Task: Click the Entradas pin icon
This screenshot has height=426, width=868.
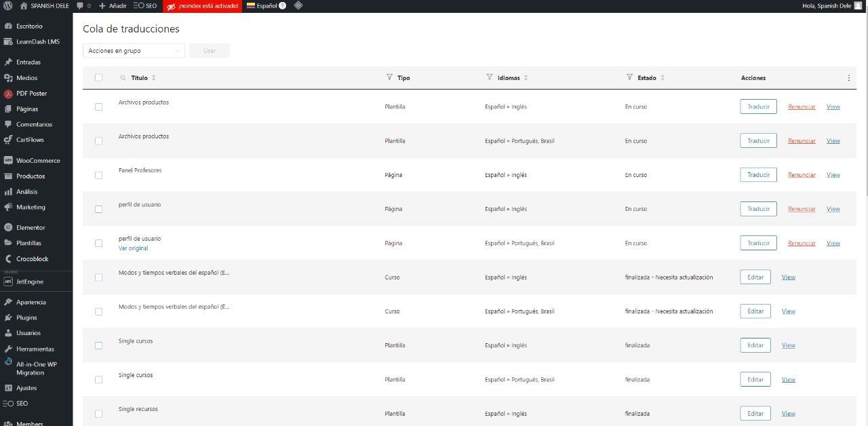Action: [x=8, y=62]
